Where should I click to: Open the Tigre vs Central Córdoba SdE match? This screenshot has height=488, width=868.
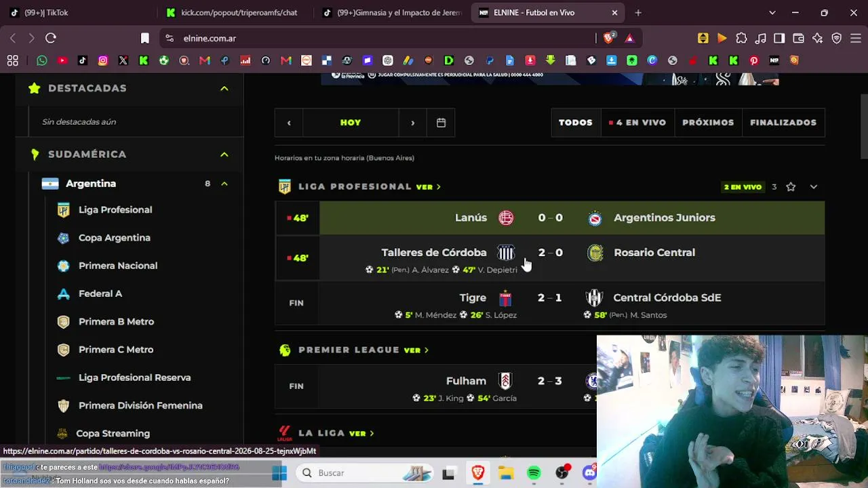pos(550,303)
